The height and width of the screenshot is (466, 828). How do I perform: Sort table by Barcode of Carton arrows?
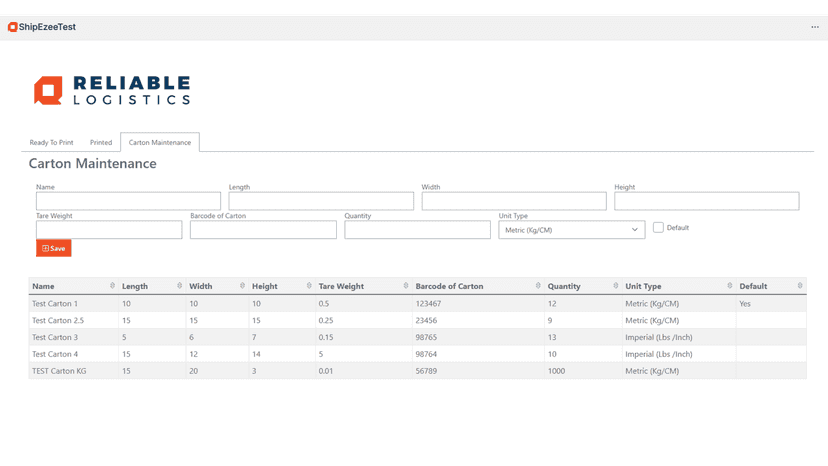[538, 286]
